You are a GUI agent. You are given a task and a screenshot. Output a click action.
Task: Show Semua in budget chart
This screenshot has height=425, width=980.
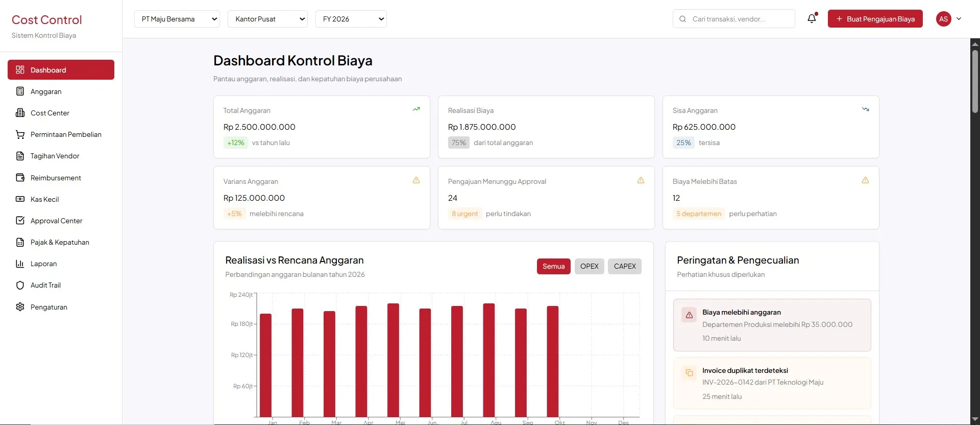[x=553, y=266]
